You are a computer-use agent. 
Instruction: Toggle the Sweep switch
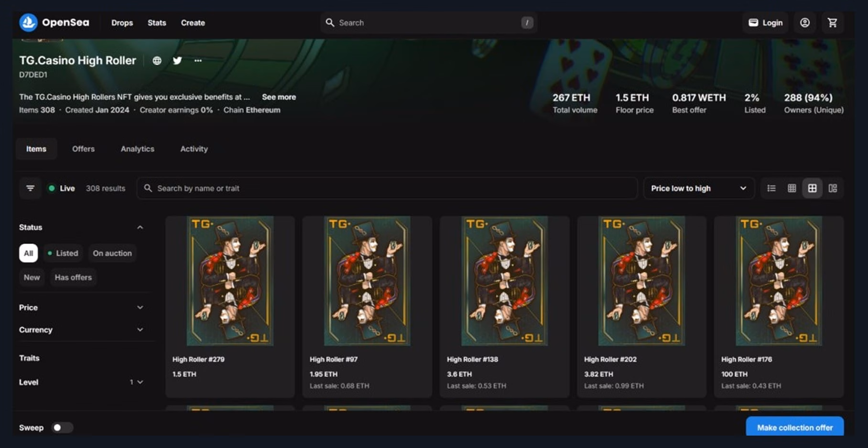pos(62,427)
